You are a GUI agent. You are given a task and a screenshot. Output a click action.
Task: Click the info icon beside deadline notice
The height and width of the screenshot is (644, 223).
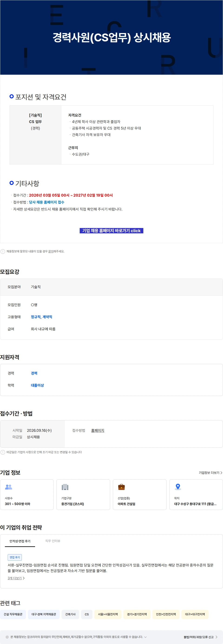click(3, 452)
